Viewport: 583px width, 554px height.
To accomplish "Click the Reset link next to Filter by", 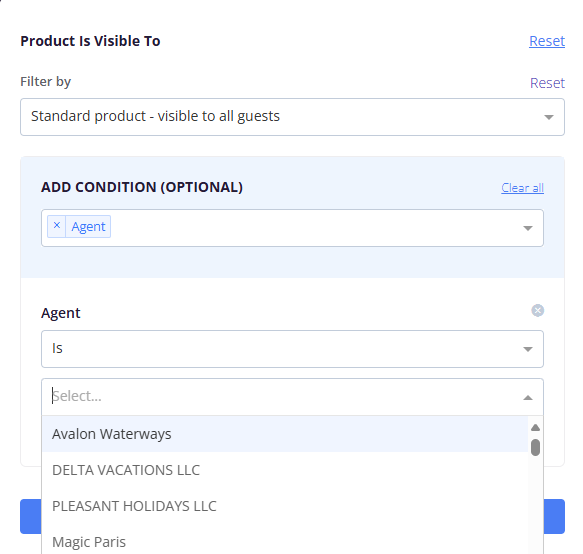I will pos(547,83).
